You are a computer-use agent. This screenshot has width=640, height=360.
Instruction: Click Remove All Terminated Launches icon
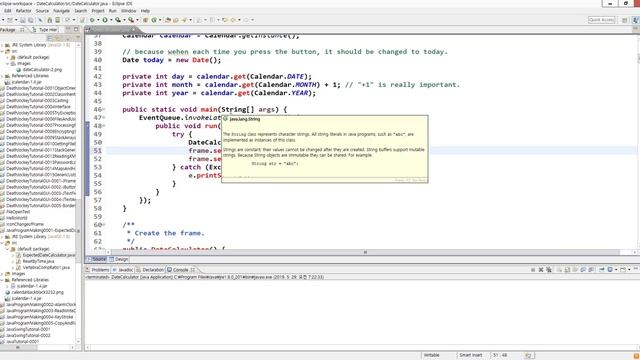click(x=549, y=270)
